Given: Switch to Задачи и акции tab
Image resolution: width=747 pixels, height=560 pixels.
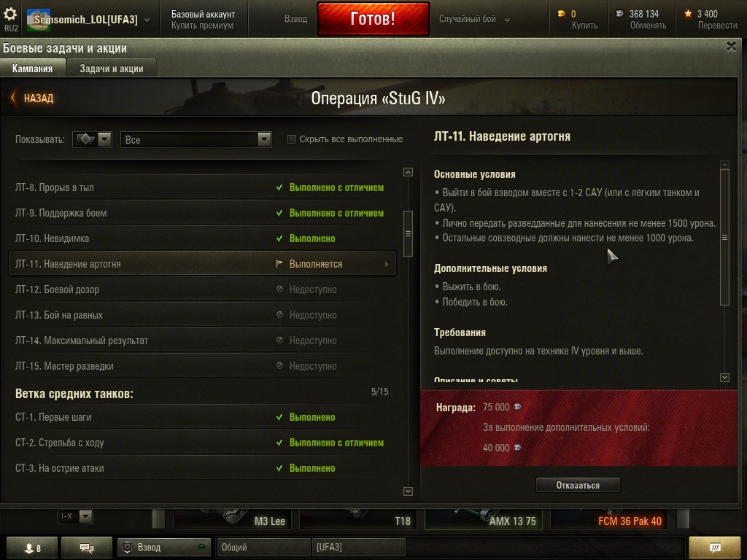Looking at the screenshot, I should pyautogui.click(x=112, y=69).
